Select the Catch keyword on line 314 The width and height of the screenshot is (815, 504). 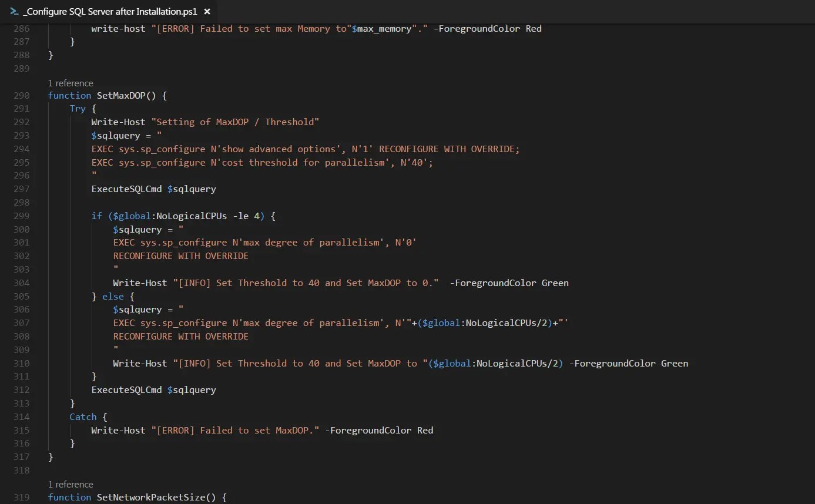(83, 416)
